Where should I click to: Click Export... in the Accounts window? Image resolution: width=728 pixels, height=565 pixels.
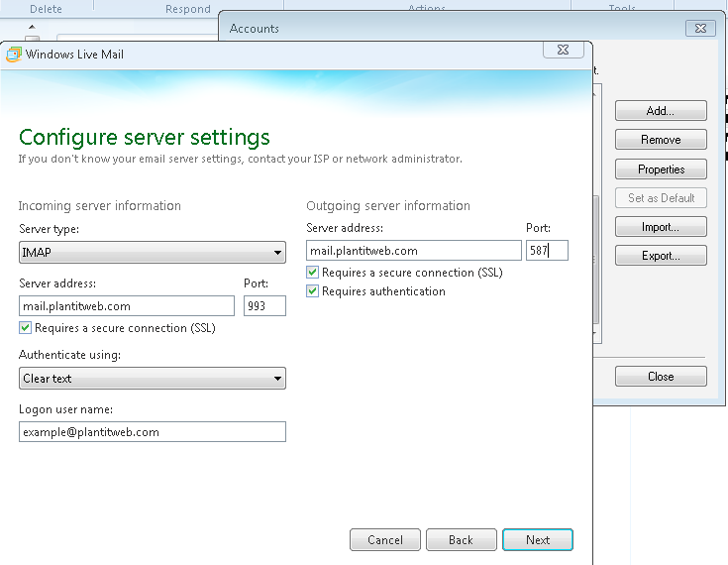(661, 256)
